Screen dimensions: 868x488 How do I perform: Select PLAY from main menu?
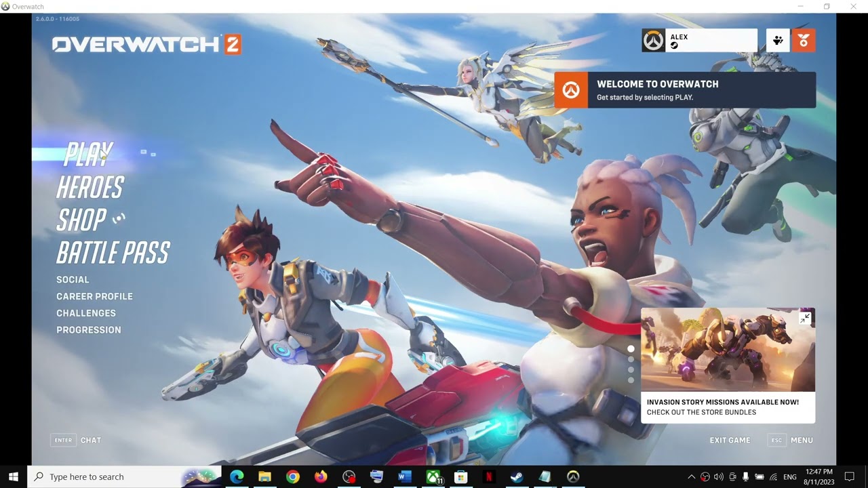pos(89,155)
